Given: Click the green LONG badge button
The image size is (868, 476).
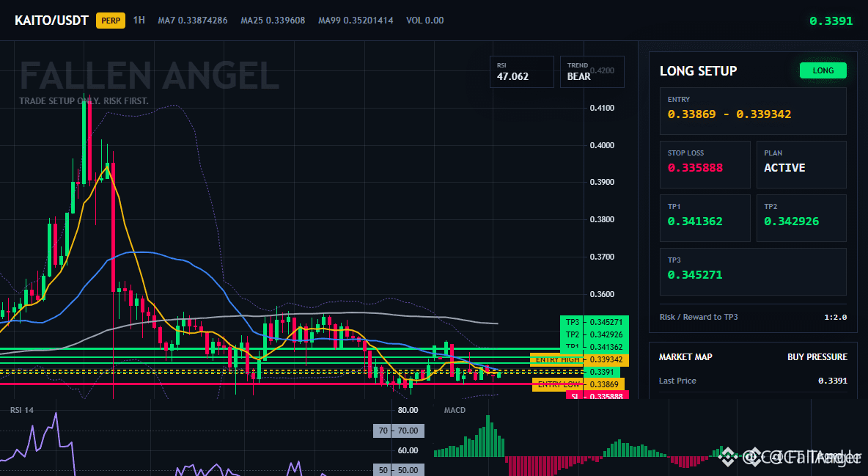Looking at the screenshot, I should click(x=823, y=70).
